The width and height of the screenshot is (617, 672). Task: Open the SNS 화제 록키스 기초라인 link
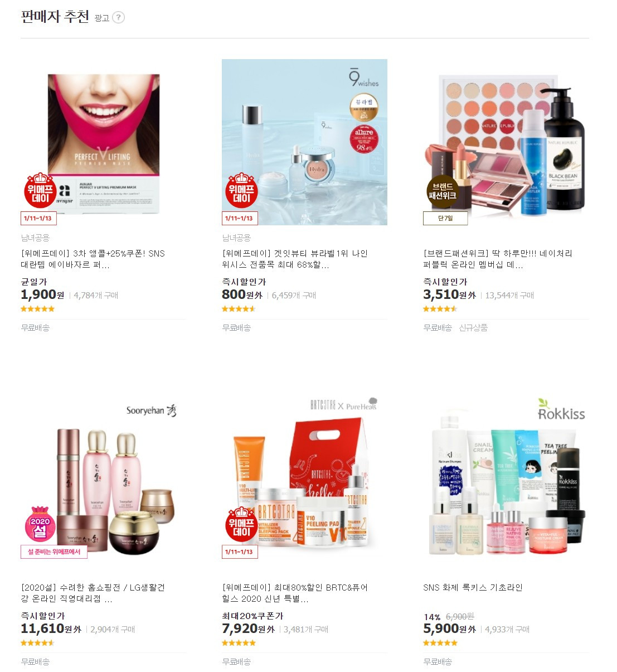point(473,587)
